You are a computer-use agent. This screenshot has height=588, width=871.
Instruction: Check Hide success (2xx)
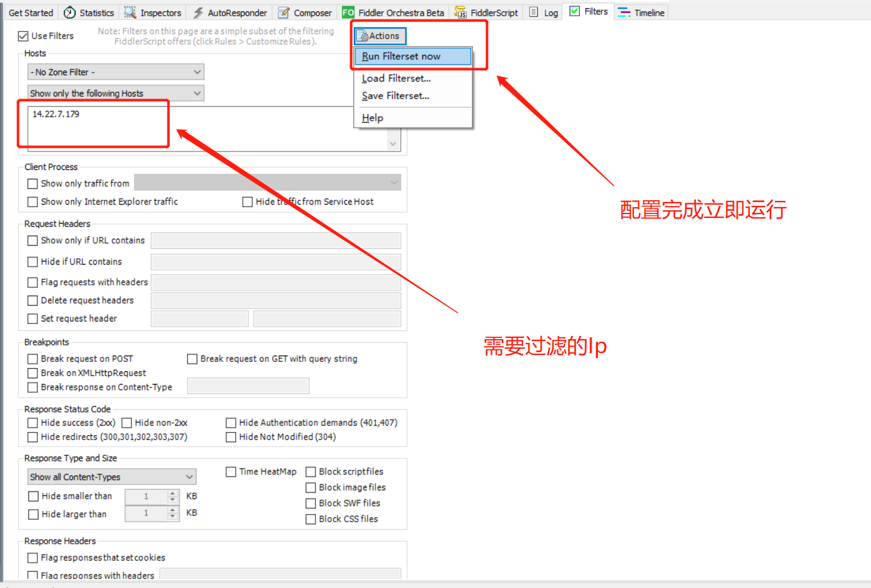(33, 423)
